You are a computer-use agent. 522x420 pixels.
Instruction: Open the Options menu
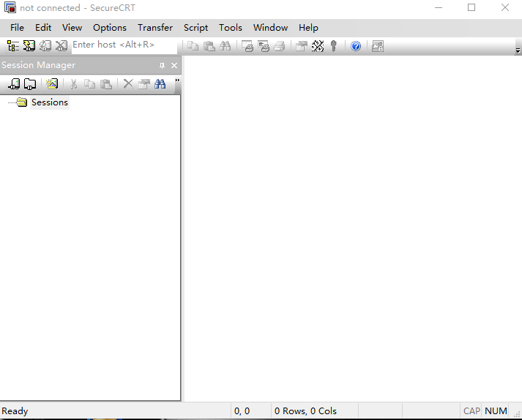click(110, 28)
